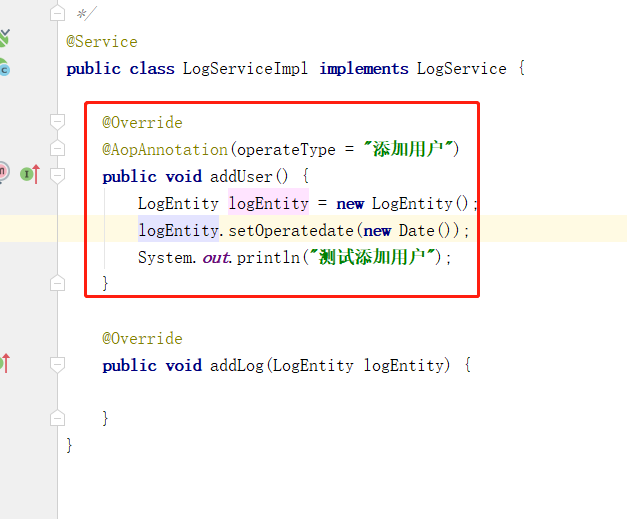Viewport: 627px width, 519px height.
Task: Collapse the comment block at the */ line
Action: coord(58,13)
